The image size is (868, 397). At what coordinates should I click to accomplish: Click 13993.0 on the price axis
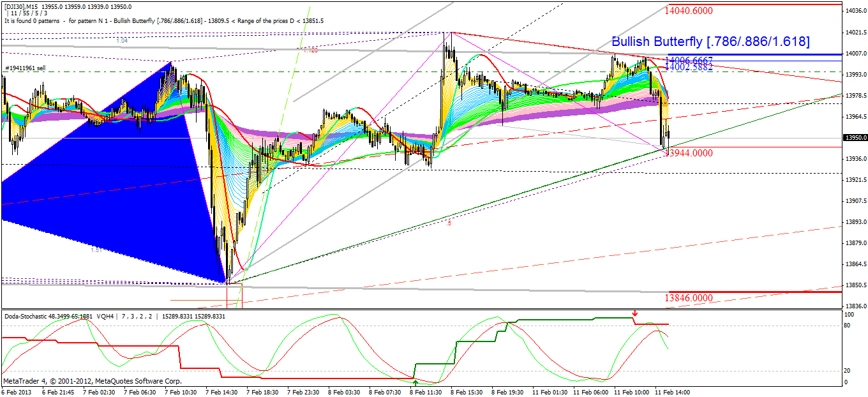point(855,74)
